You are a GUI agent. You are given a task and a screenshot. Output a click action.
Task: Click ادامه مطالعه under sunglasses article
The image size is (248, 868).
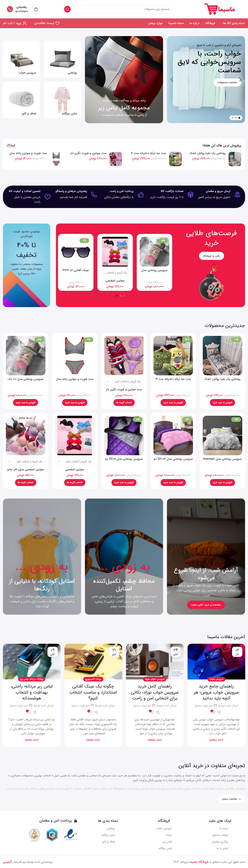tap(93, 740)
